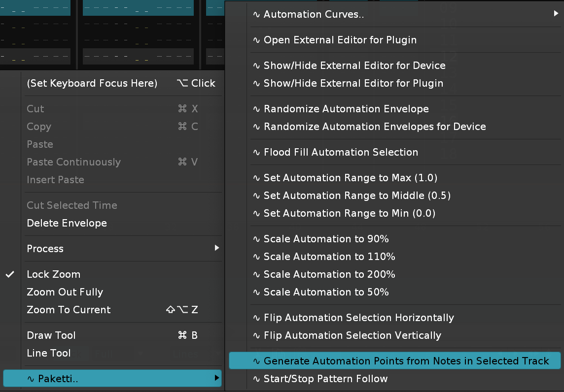Scale Automation to 200%
Viewport: 564px width, 392px height.
(329, 274)
